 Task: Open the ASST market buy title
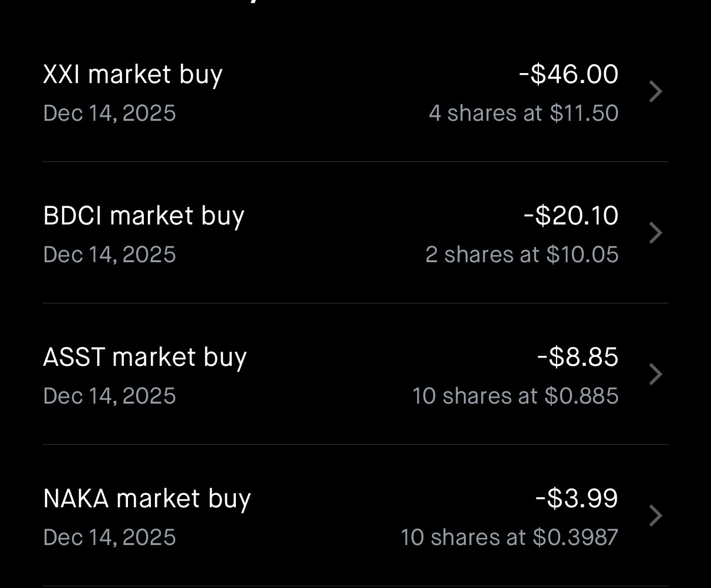tap(144, 358)
